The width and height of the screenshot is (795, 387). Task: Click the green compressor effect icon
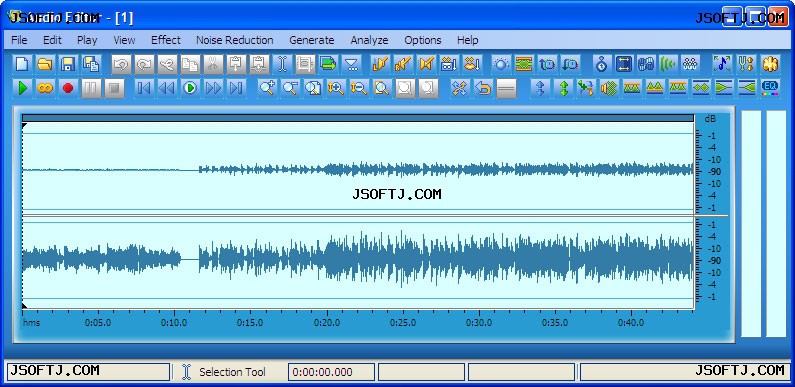tap(524, 64)
